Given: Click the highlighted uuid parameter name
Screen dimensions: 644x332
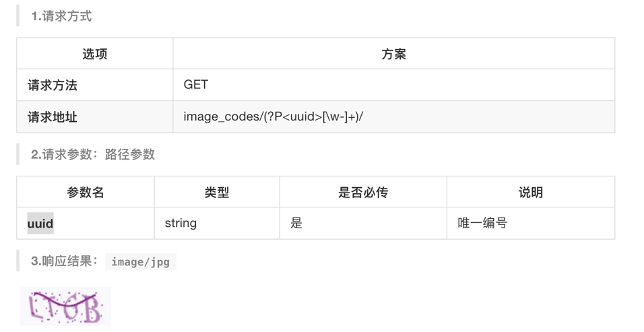Looking at the screenshot, I should point(40,223).
